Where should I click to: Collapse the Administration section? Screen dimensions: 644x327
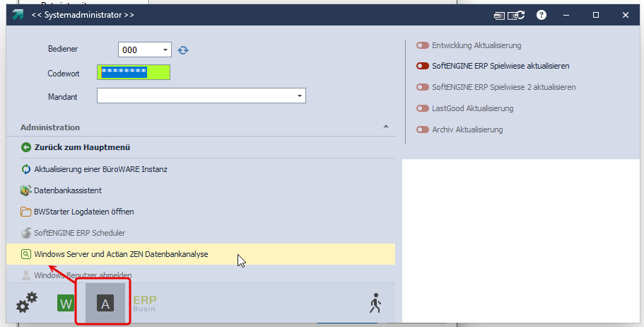pyautogui.click(x=385, y=127)
